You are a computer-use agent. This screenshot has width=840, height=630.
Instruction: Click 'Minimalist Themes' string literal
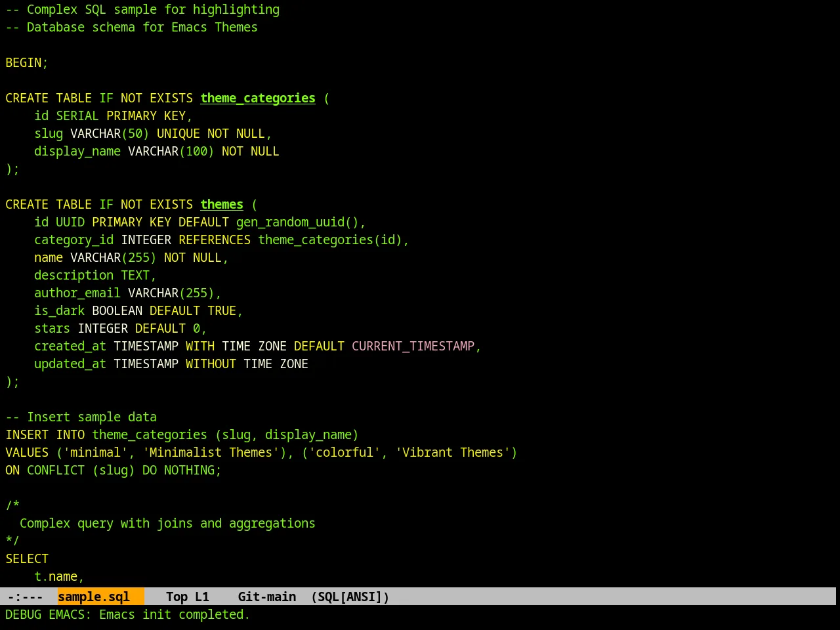click(211, 452)
